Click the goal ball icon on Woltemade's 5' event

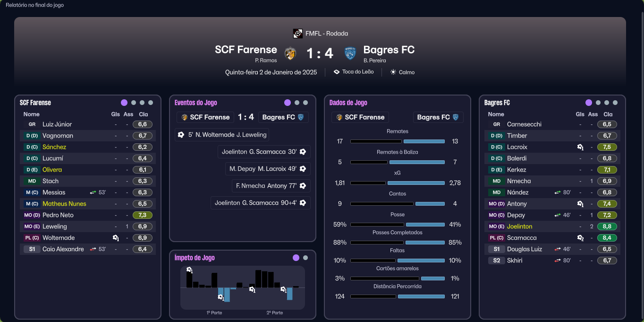[x=181, y=135]
